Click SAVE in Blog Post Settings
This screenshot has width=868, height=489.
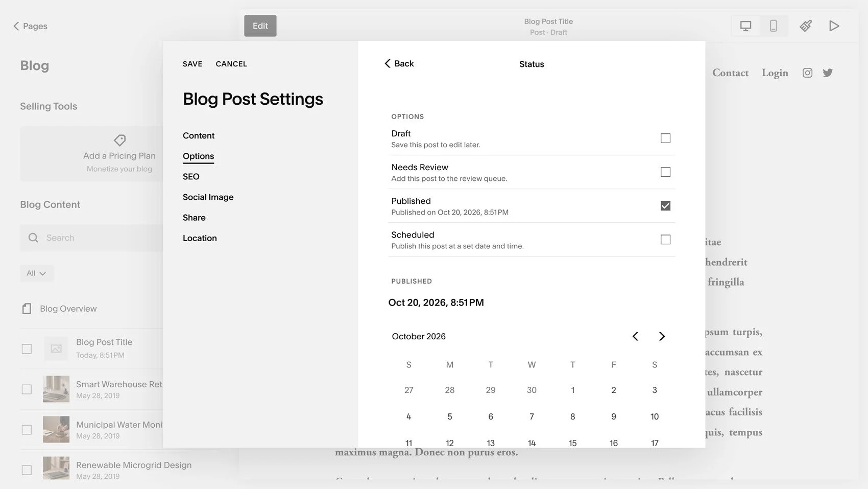192,64
